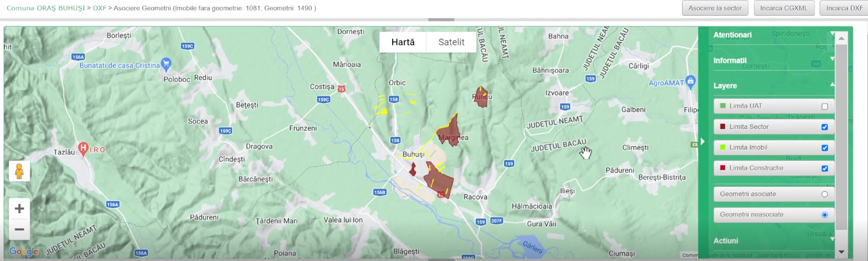The height and width of the screenshot is (261, 868).
Task: Enable the Limita UAT layer checkbox
Action: [825, 106]
